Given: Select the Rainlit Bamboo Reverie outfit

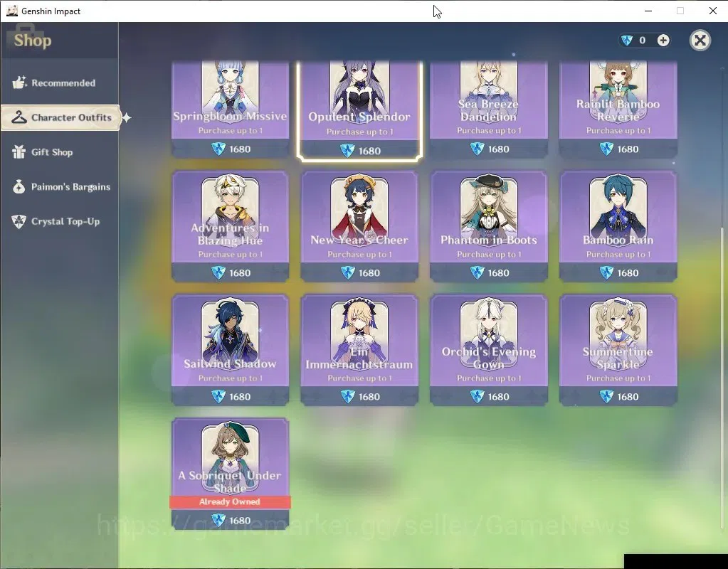Looking at the screenshot, I should point(618,109).
